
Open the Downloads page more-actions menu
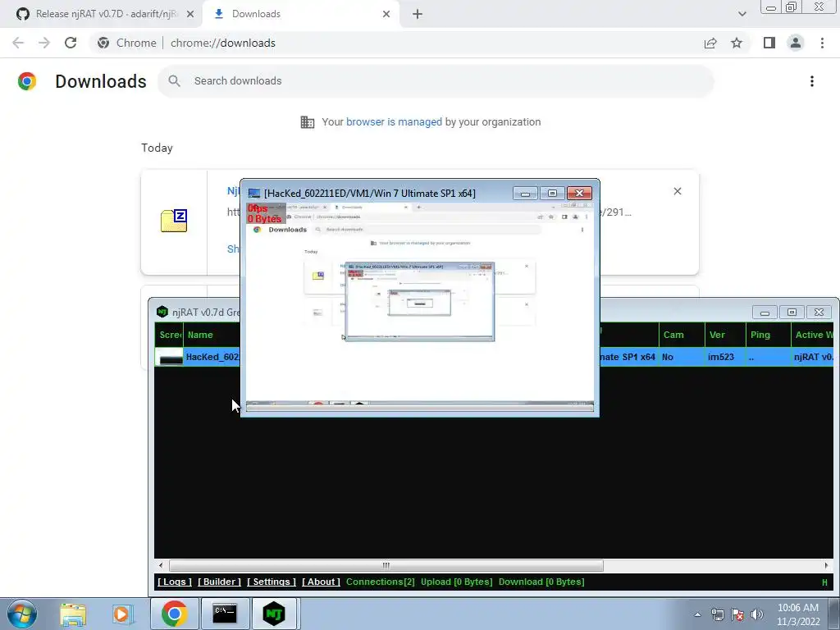pos(811,81)
